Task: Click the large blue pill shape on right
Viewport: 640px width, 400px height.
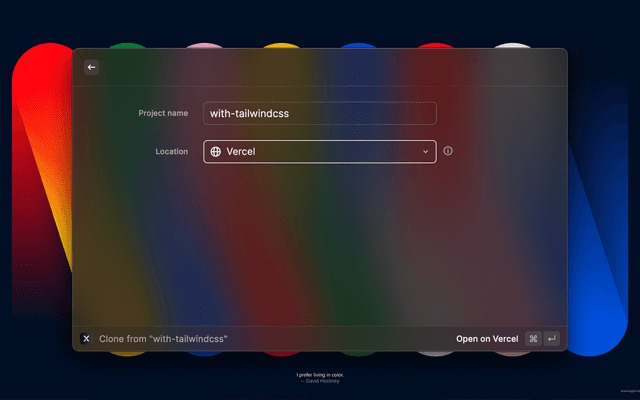Action: click(x=598, y=250)
